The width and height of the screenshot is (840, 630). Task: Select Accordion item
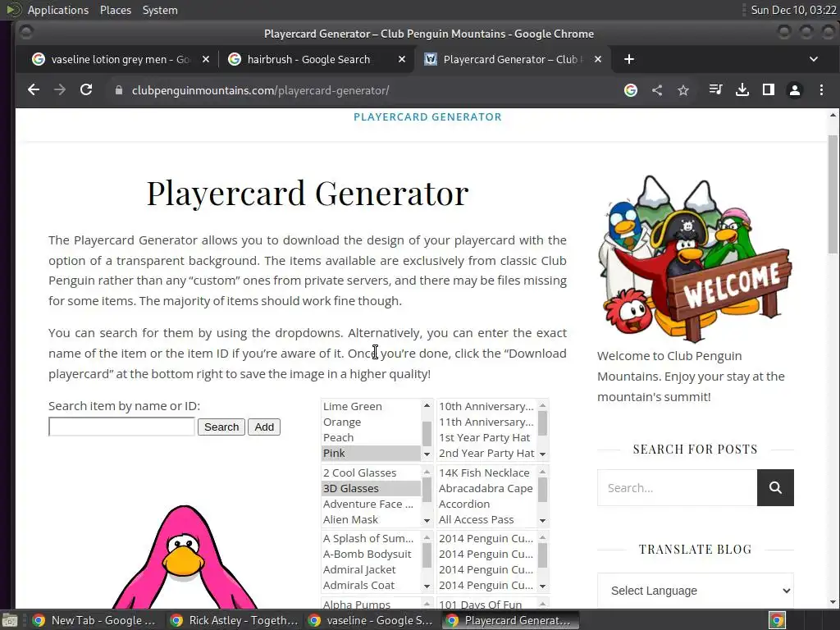(487, 504)
